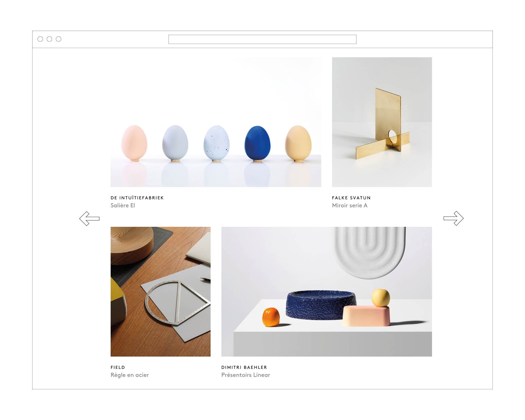Open the Falke Svatun brand link

coord(351,198)
